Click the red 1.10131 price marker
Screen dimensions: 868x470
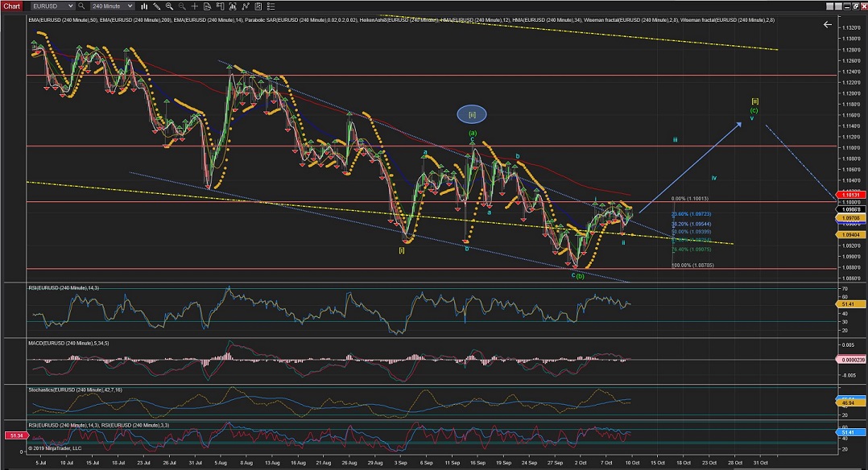pos(852,195)
